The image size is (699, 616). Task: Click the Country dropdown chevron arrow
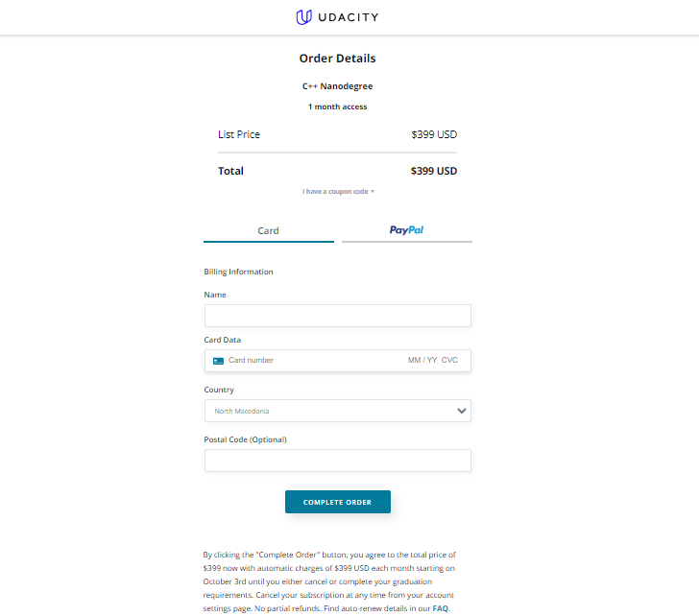click(x=462, y=411)
